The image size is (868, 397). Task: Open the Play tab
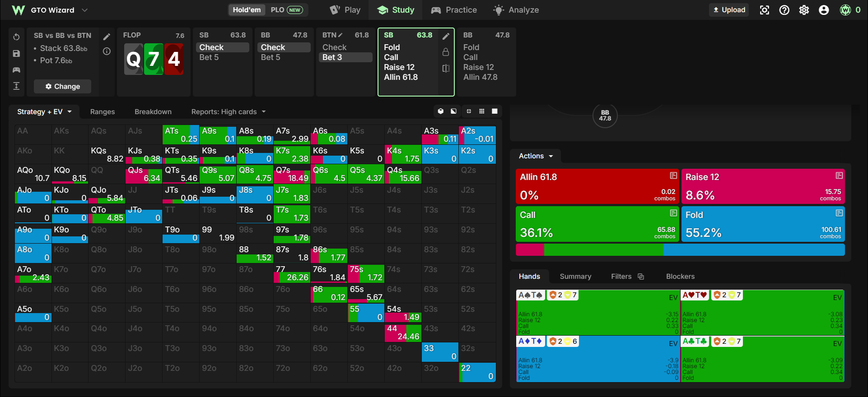345,10
